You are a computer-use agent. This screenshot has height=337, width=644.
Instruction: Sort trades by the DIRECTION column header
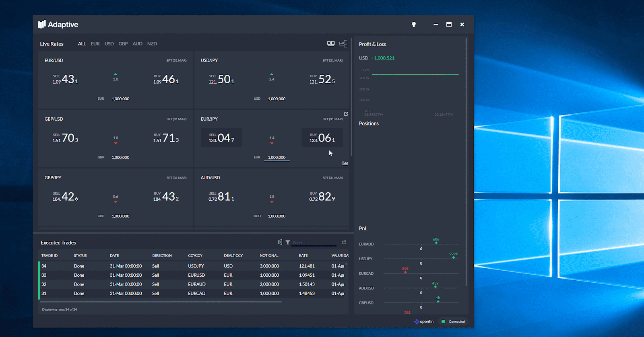pos(162,255)
